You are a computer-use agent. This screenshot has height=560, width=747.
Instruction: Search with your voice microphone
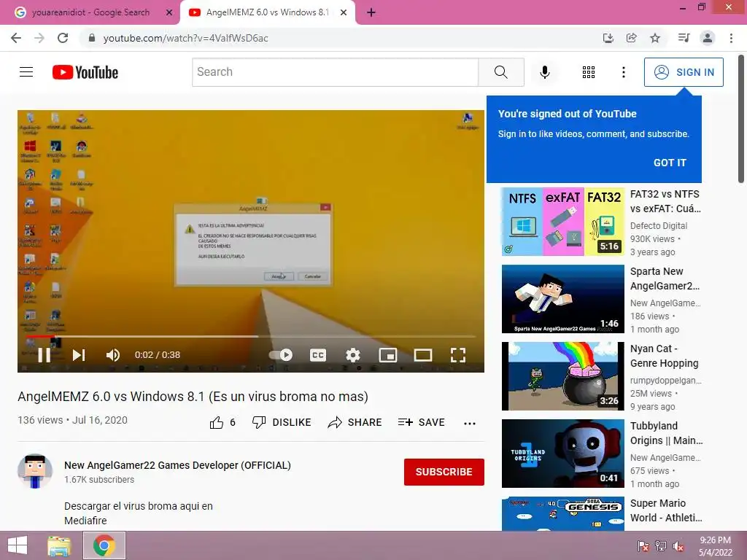(545, 72)
